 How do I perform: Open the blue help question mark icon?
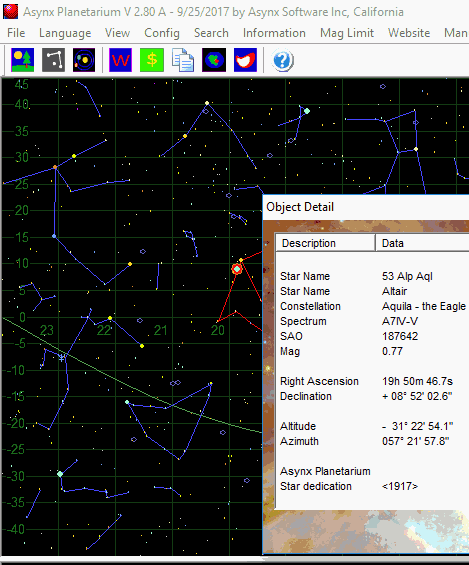point(282,60)
